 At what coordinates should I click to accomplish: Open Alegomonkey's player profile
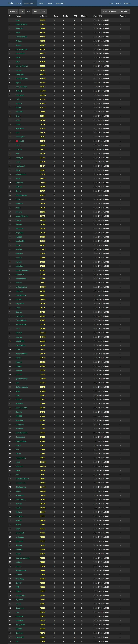click(x=21, y=570)
